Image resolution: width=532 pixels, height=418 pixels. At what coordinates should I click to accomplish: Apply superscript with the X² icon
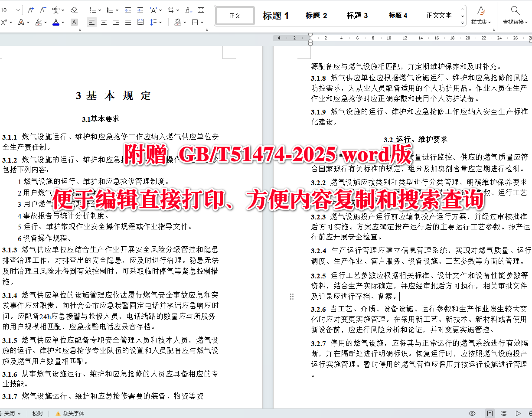coord(3,22)
